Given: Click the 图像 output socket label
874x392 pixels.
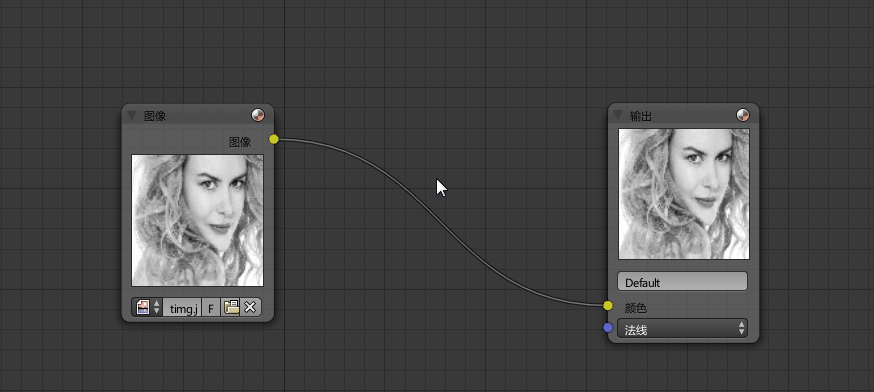Looking at the screenshot, I should point(240,142).
